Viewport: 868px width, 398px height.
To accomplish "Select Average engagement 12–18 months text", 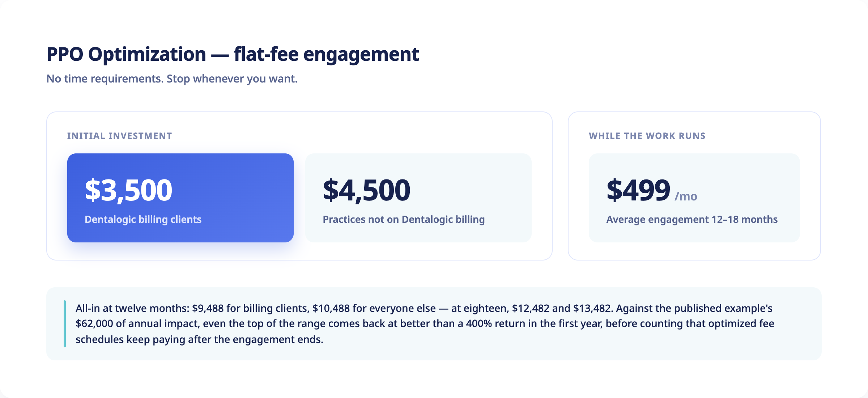I will pyautogui.click(x=692, y=219).
